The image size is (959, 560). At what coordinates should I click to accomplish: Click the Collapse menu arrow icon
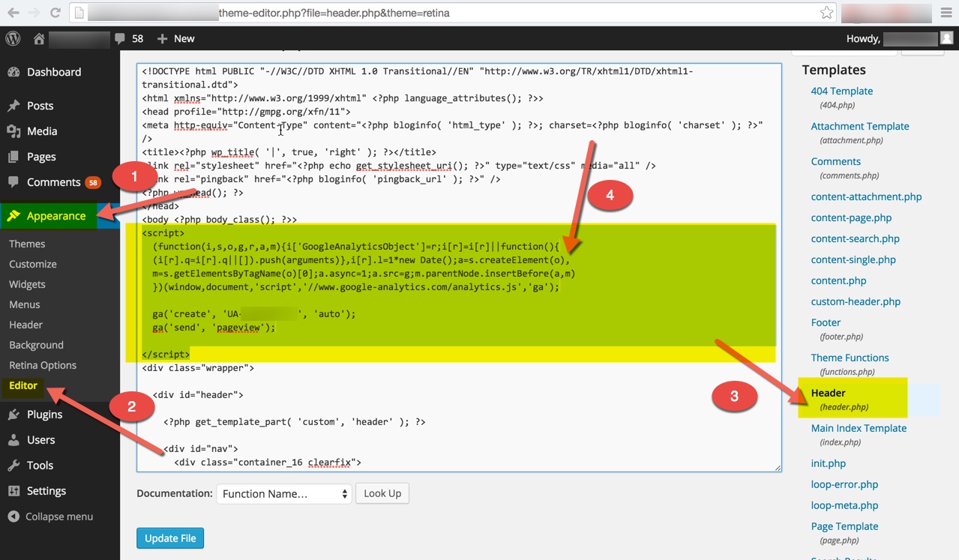[x=13, y=517]
